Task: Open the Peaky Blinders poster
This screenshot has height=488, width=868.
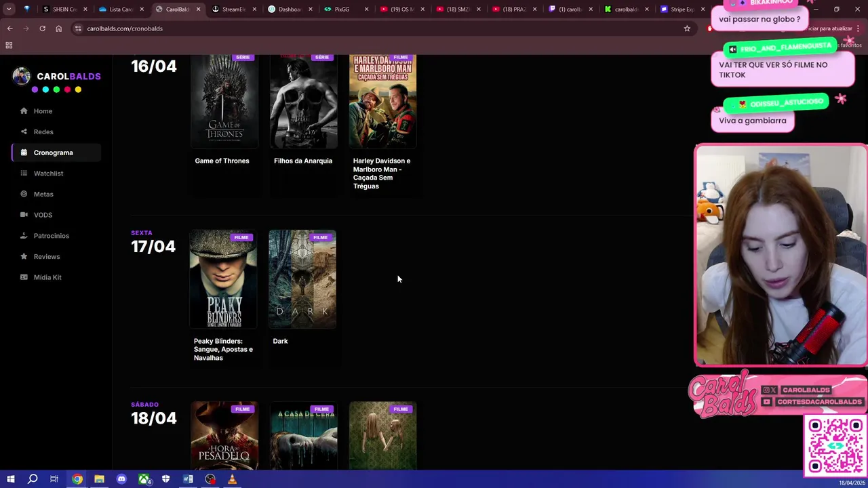Action: (223, 279)
